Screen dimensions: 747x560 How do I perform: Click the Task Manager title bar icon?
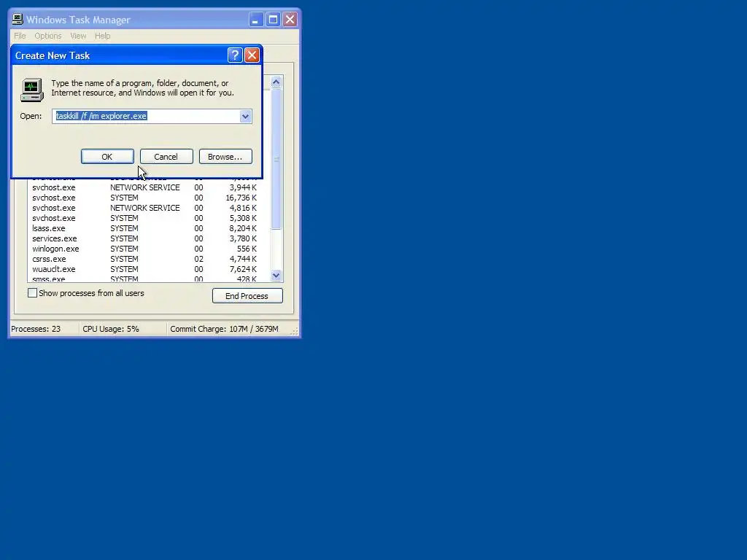point(18,19)
